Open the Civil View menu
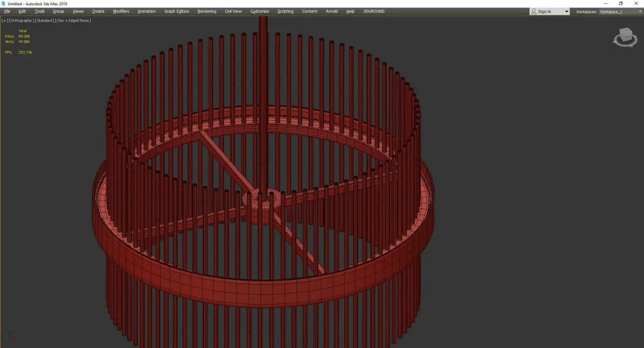The image size is (644, 348). (x=233, y=11)
